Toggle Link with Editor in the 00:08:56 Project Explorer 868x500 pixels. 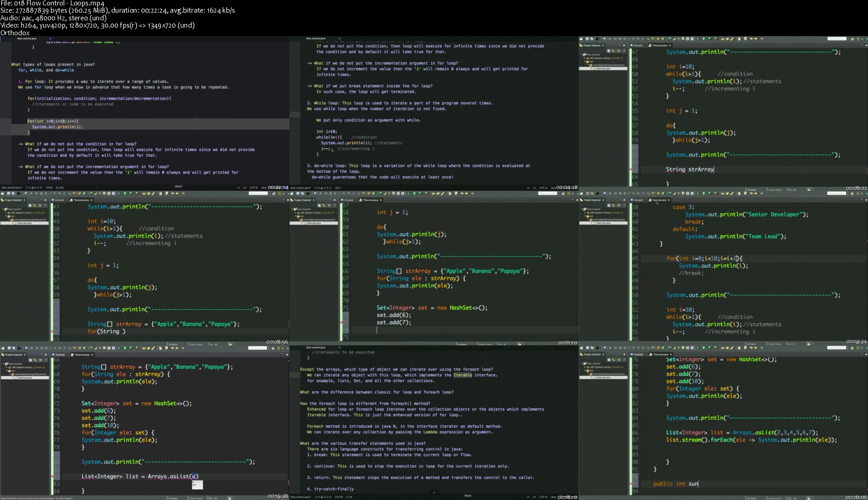(35, 205)
